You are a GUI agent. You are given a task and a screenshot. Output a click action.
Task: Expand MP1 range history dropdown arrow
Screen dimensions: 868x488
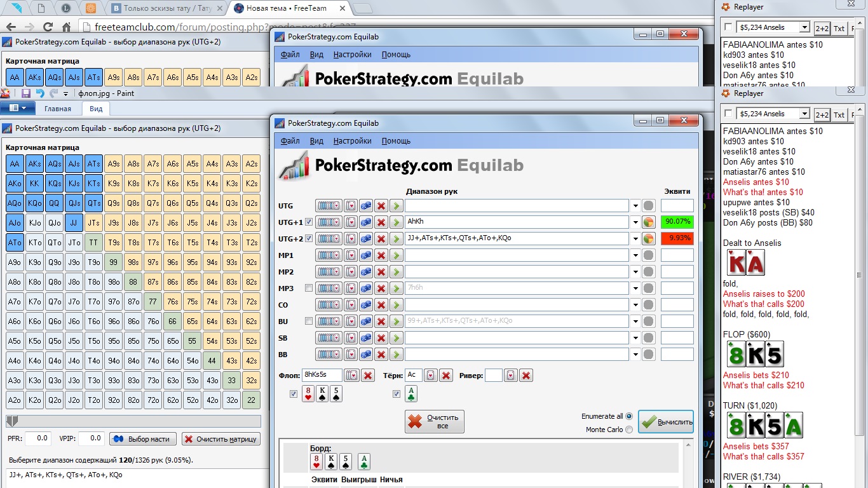tap(635, 255)
